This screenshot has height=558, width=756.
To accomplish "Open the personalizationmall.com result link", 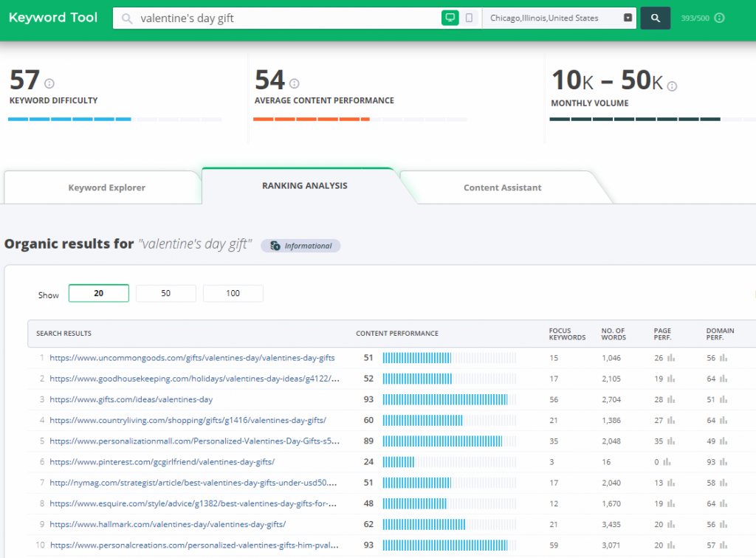I will (x=194, y=441).
